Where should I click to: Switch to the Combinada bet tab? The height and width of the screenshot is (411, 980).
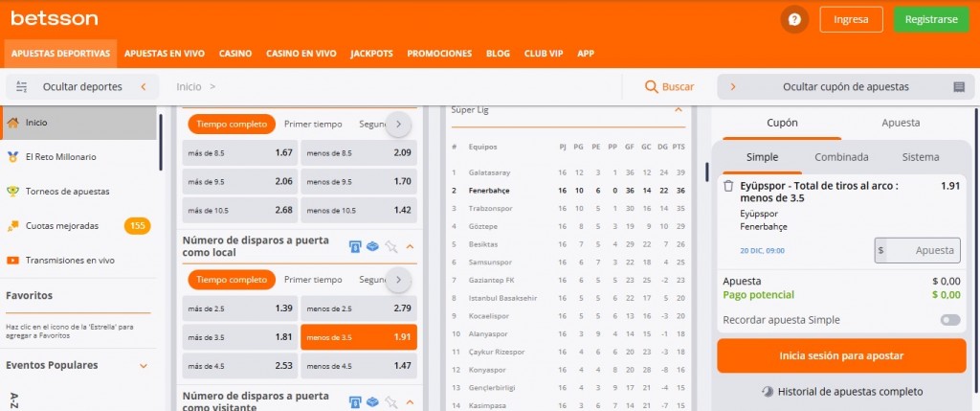[x=841, y=157]
